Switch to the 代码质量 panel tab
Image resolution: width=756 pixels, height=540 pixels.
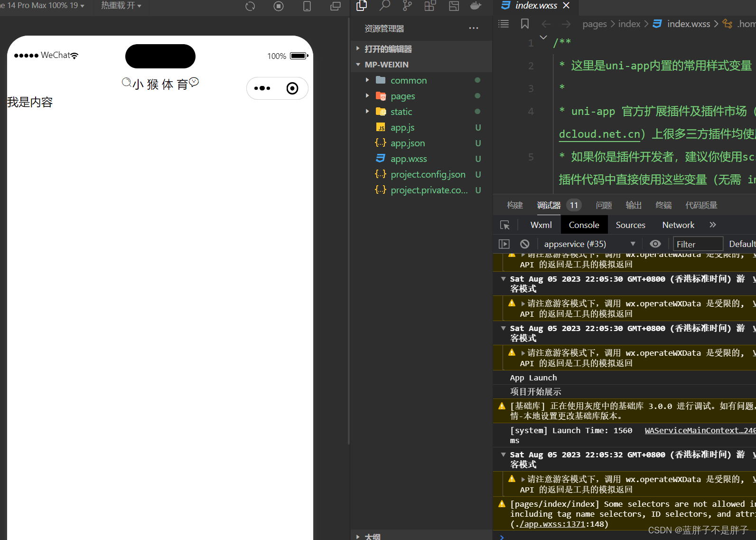(x=701, y=205)
